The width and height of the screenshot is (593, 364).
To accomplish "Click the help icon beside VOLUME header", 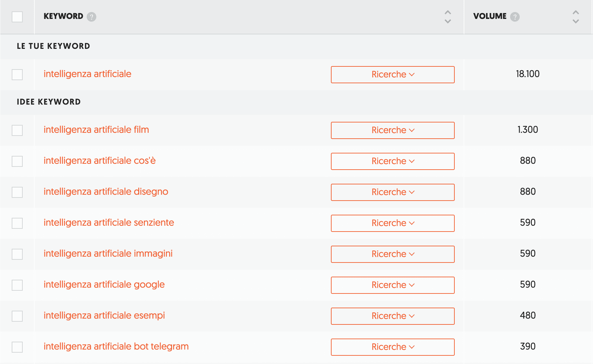I will (x=515, y=17).
